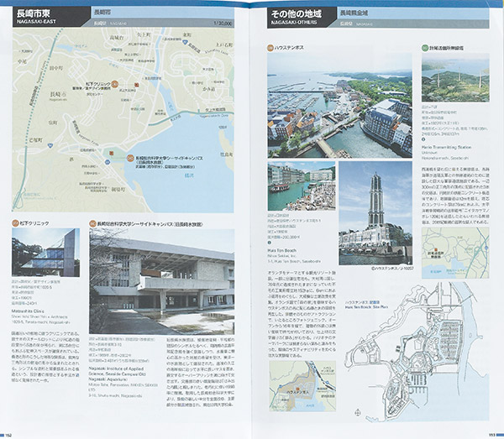Screen dimensions: 504x439
Task: Open the radio towers hillside photo
Action: pos(455,78)
